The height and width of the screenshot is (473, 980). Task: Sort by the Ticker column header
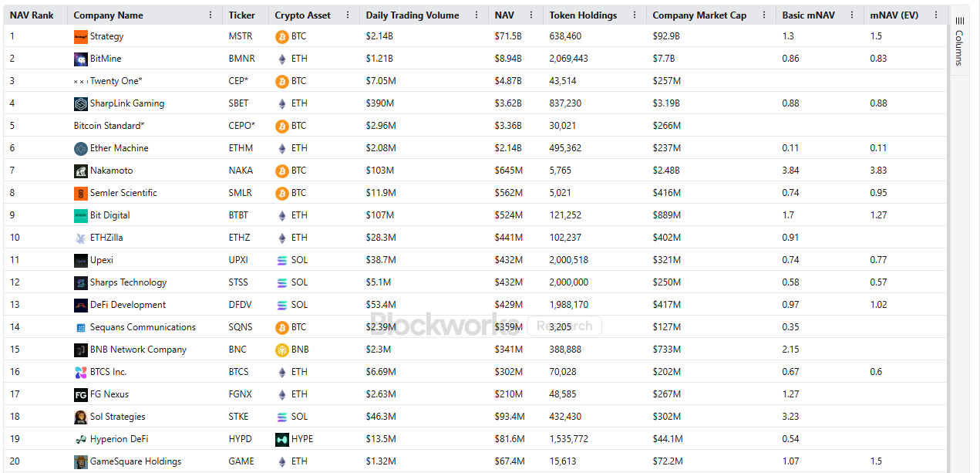click(x=242, y=15)
